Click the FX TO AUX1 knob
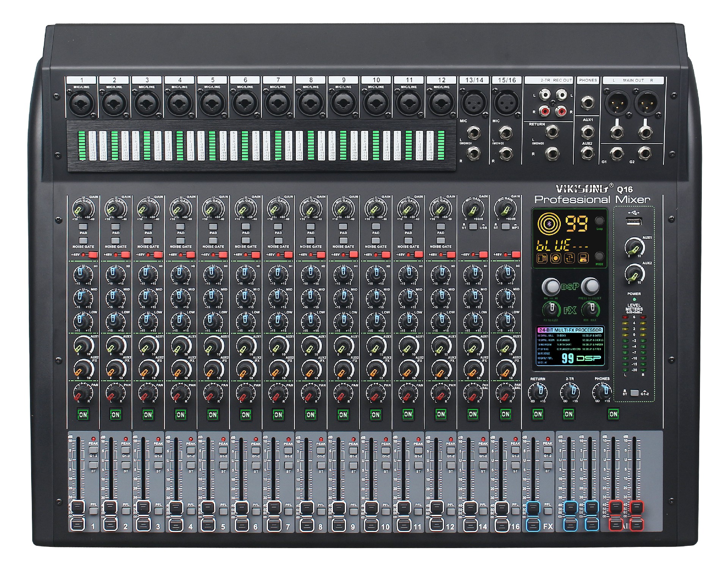728x567 pixels. (552, 310)
